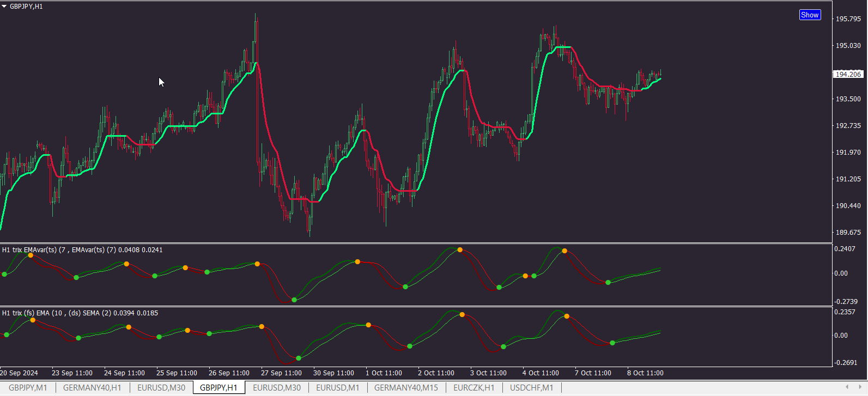
Task: Click the 24 Sep 11:00 time label
Action: click(124, 373)
